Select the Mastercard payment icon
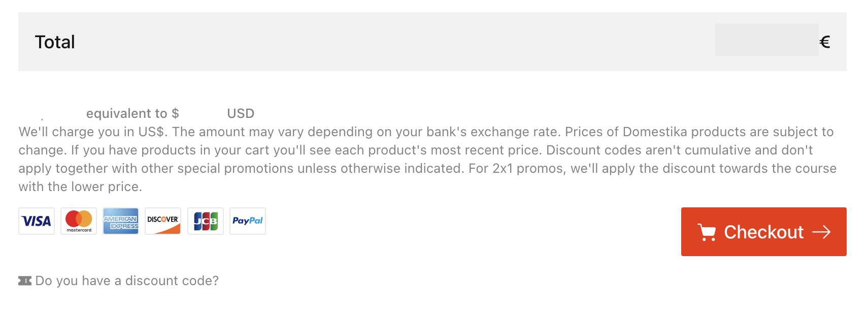 pyautogui.click(x=79, y=221)
